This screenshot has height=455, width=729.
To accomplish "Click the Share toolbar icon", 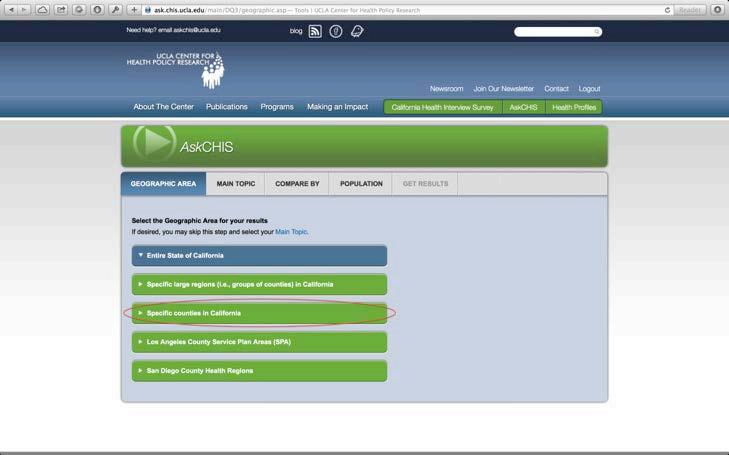I will (x=61, y=9).
